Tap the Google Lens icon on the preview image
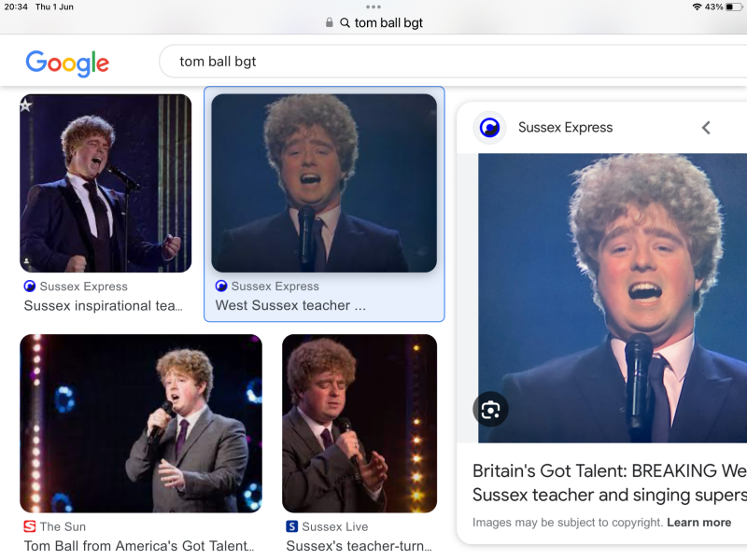 tap(490, 409)
